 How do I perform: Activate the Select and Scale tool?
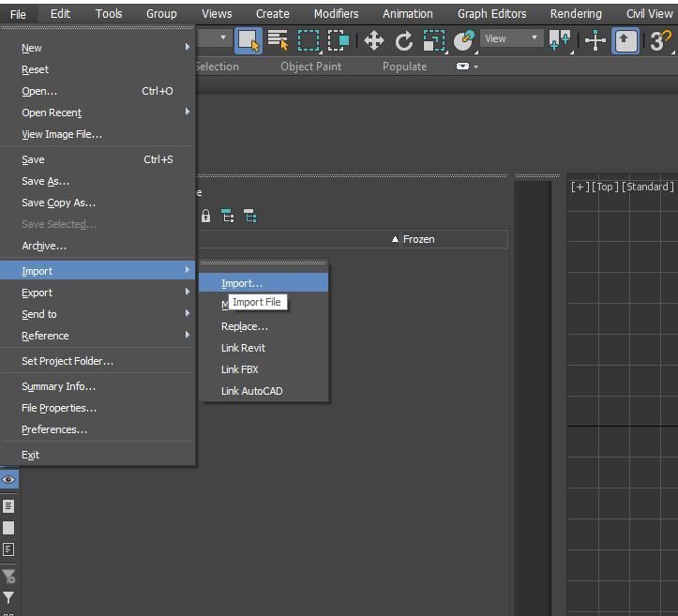(433, 40)
